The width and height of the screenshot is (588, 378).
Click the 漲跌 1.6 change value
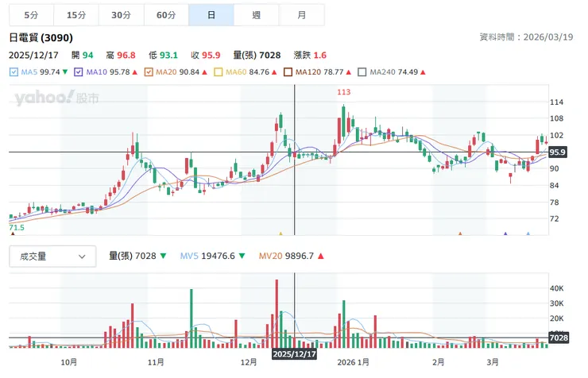pos(310,55)
